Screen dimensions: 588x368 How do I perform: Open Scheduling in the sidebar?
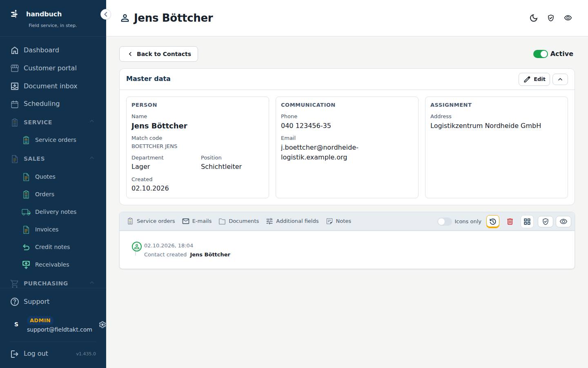[53, 104]
